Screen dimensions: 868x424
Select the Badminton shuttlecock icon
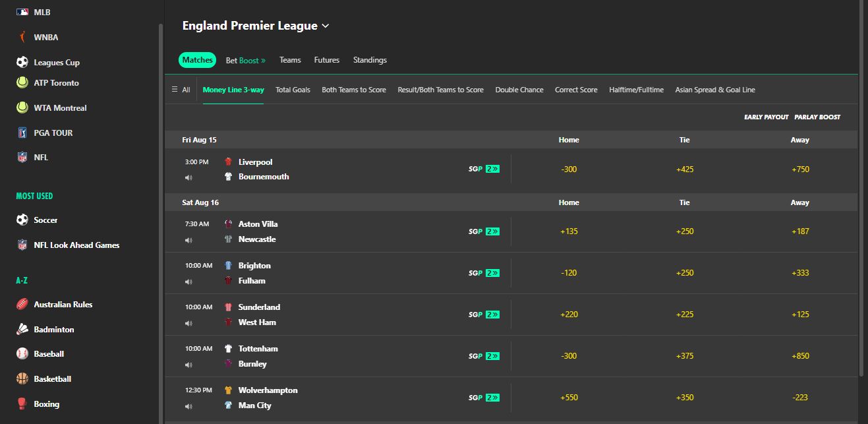[x=21, y=329]
